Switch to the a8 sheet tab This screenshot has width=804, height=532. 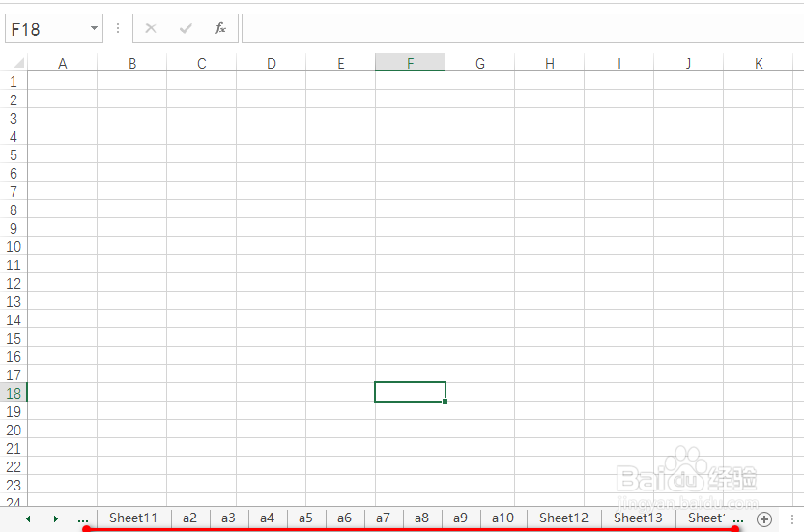[x=422, y=518]
